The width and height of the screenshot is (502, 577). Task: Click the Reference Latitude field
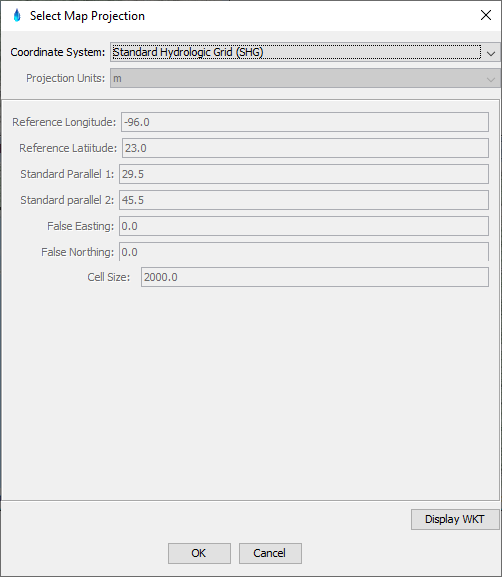(x=305, y=148)
